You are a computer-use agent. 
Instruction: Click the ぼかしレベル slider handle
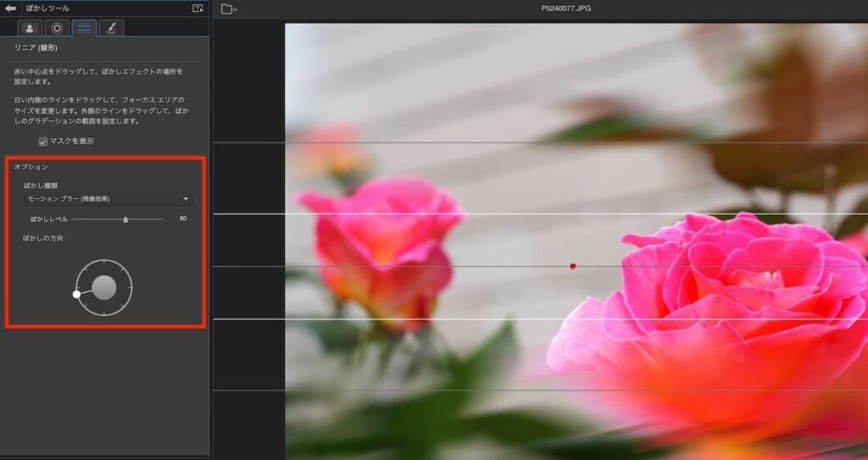[125, 219]
